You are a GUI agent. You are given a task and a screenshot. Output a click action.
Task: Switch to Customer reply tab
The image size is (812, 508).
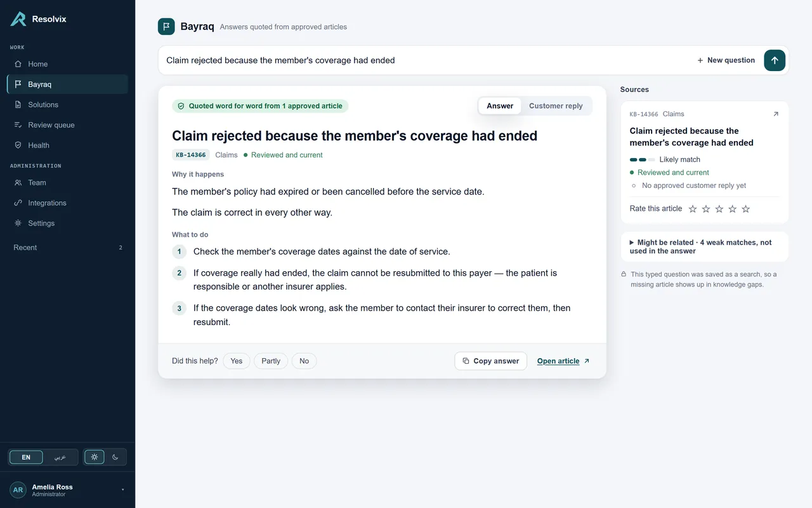(556, 106)
